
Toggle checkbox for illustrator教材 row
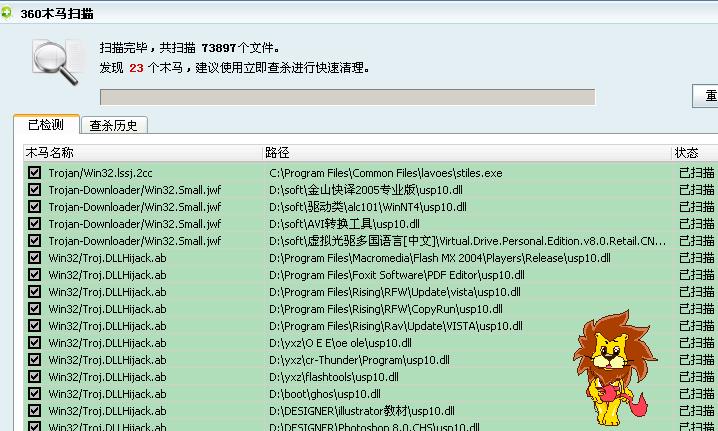point(34,410)
